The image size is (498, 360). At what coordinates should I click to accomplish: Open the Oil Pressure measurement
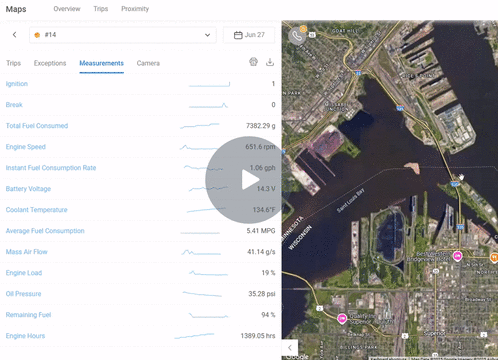[24, 294]
